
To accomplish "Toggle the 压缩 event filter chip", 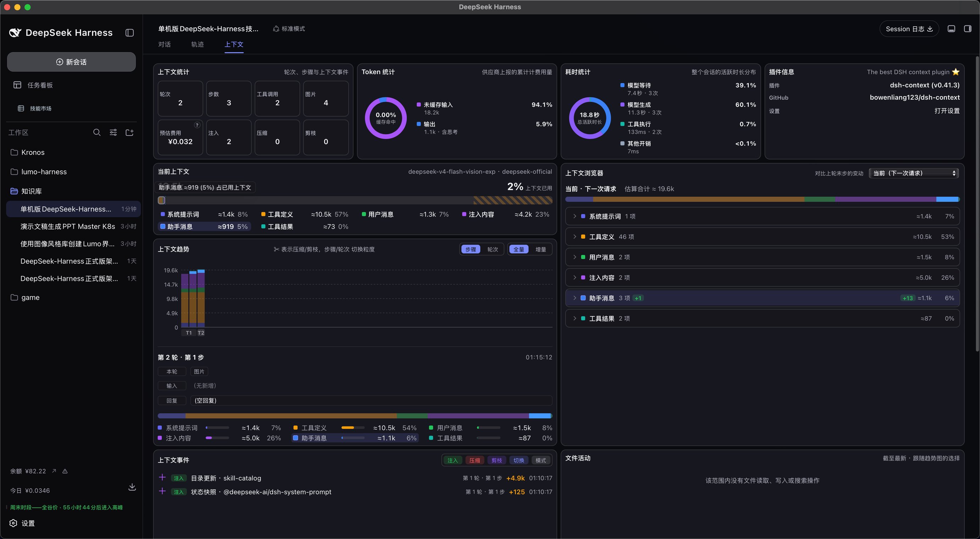I will (x=475, y=460).
